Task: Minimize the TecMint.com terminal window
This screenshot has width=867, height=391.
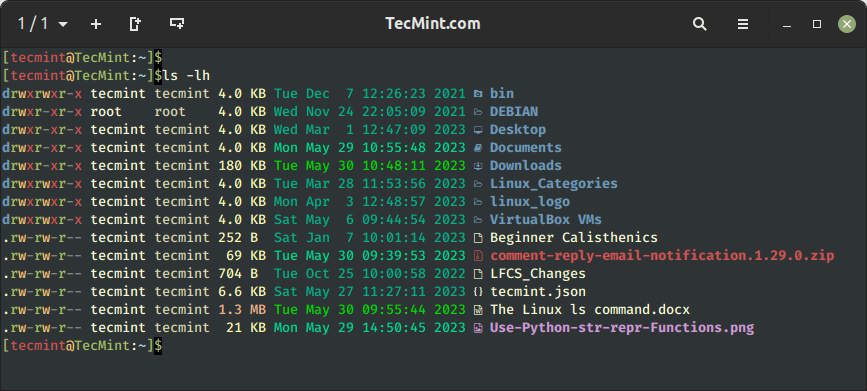Action: coord(787,25)
